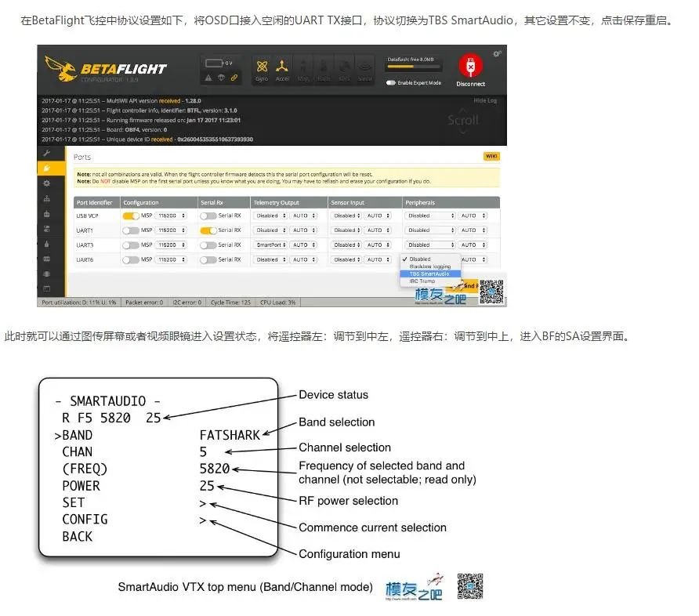This screenshot has width=699, height=616.
Task: Open the Setup tab wrench icon in sidebar
Action: tap(46, 154)
